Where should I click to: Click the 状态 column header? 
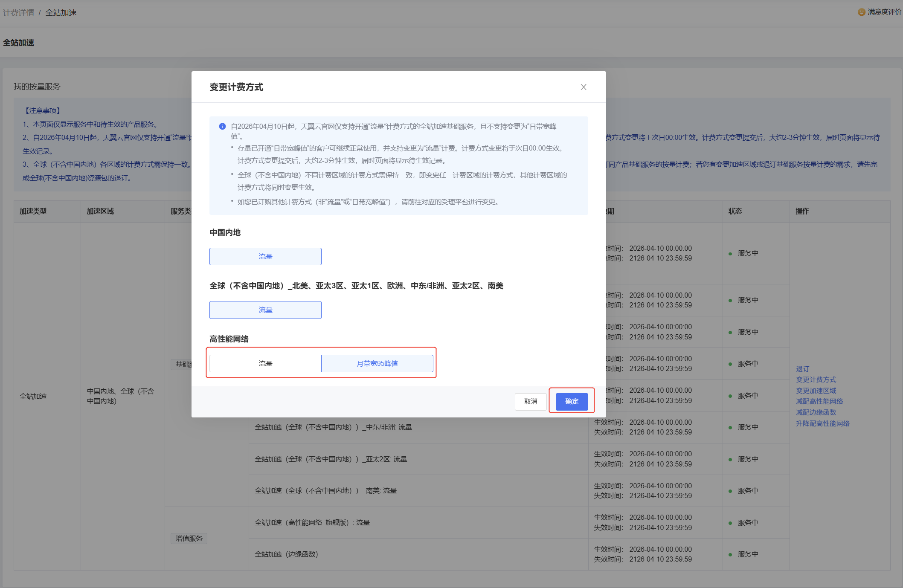(x=735, y=211)
